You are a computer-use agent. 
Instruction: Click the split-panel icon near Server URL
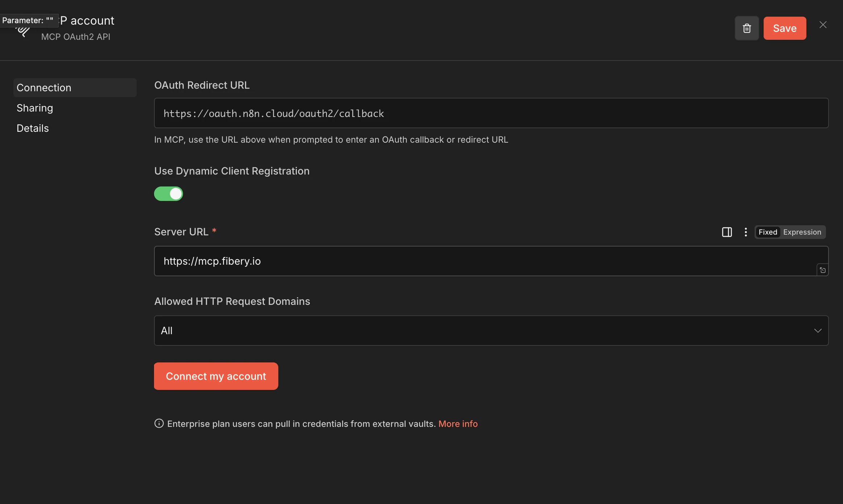727,232
